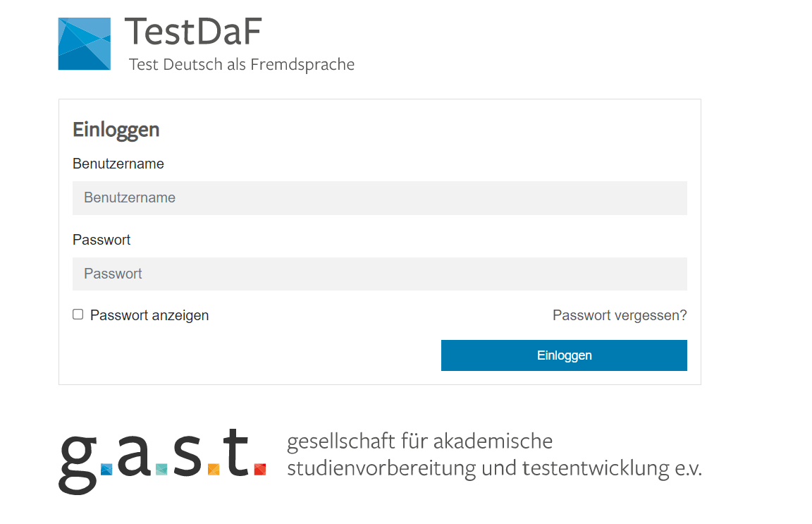The height and width of the screenshot is (524, 812).
Task: Click the red square in g.a.s.t. logo
Action: [x=260, y=469]
